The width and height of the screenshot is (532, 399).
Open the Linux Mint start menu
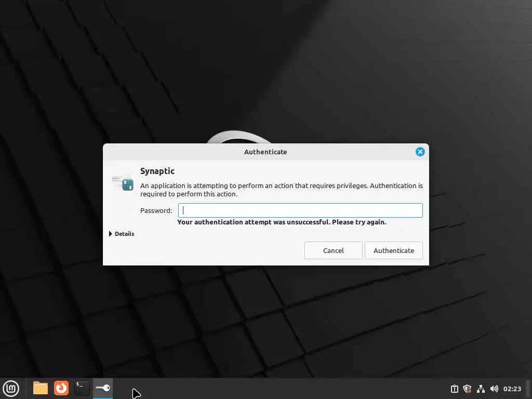[11, 388]
